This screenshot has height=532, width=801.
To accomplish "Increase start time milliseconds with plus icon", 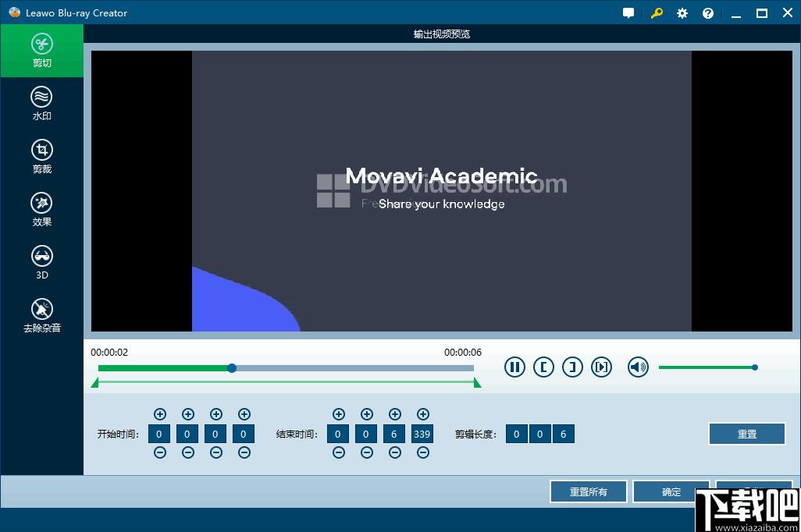I will 244,414.
